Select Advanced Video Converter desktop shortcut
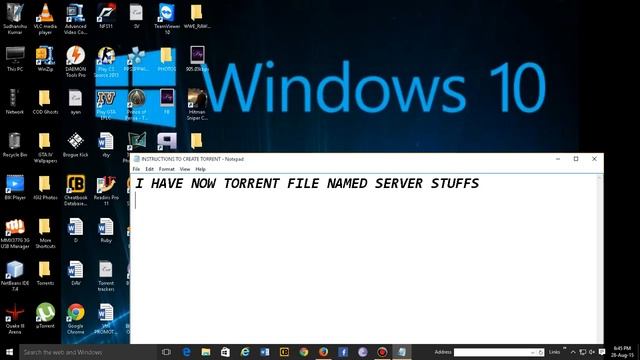640x360 pixels. point(76,18)
